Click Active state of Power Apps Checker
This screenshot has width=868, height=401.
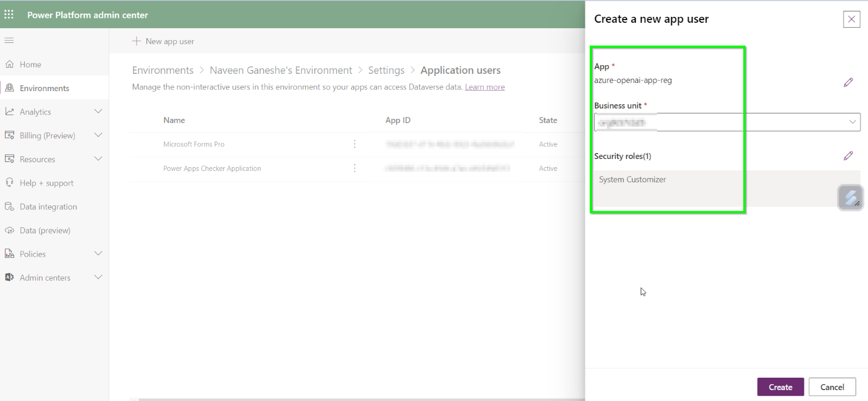tap(548, 169)
